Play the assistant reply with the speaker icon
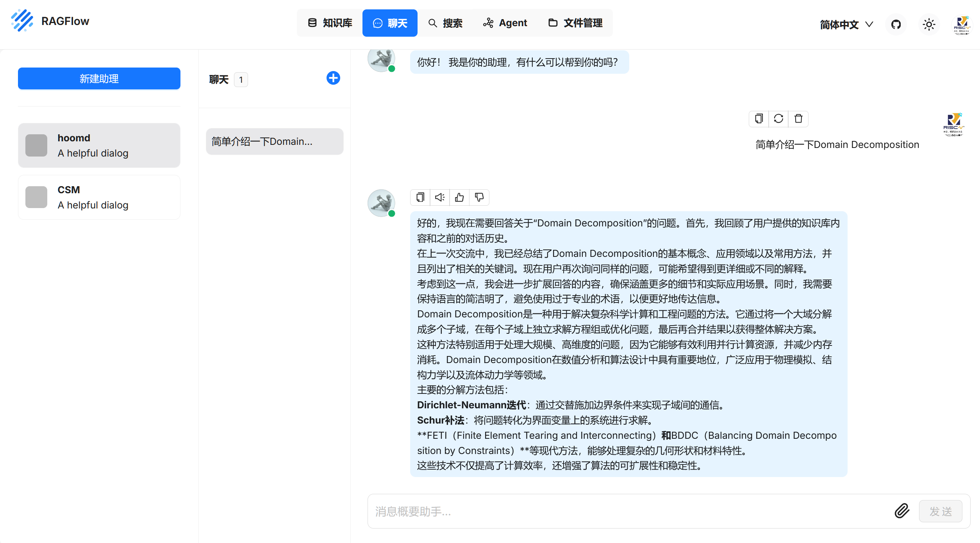Viewport: 980px width, 543px height. click(x=440, y=198)
